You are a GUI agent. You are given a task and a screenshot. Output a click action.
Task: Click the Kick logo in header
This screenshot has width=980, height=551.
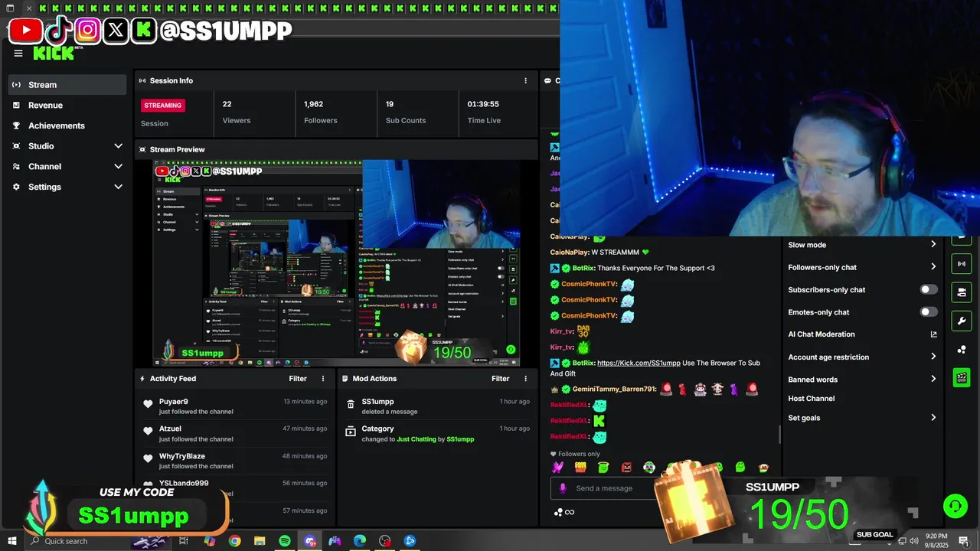point(54,53)
